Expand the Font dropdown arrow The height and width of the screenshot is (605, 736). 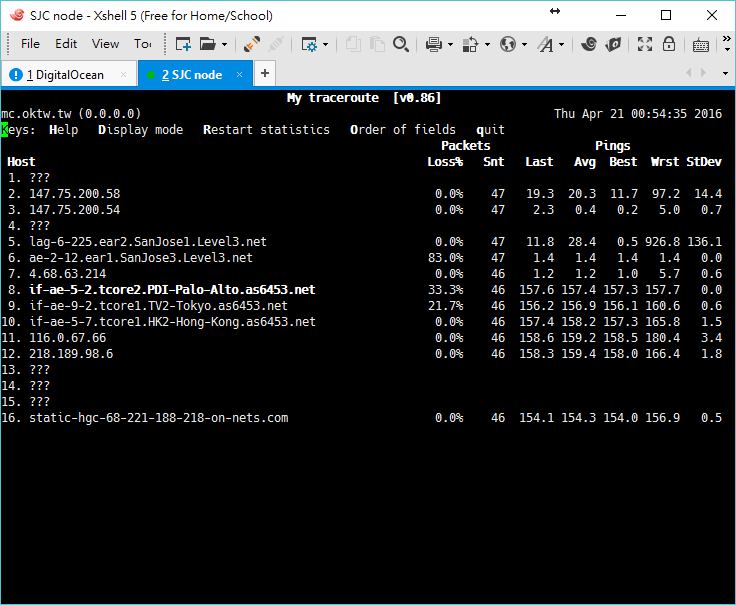click(x=561, y=45)
